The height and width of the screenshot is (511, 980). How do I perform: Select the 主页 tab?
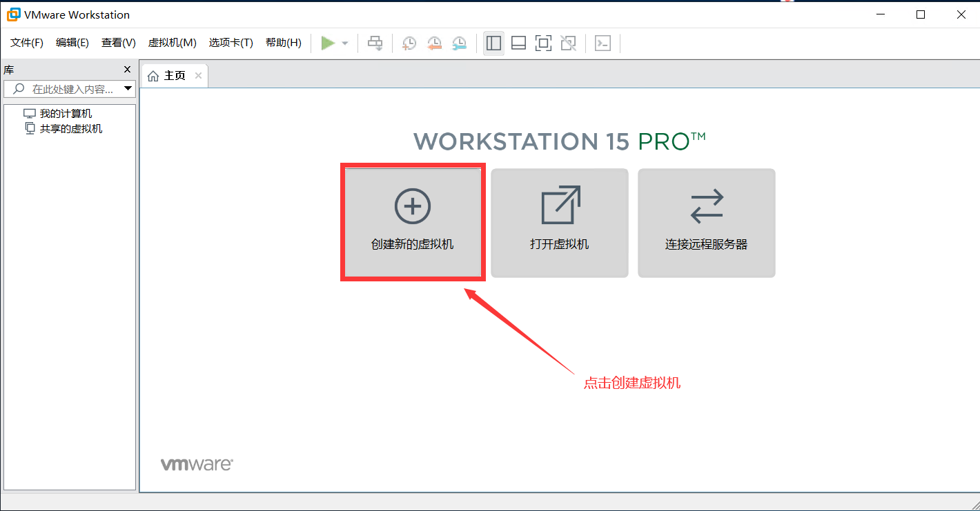174,76
